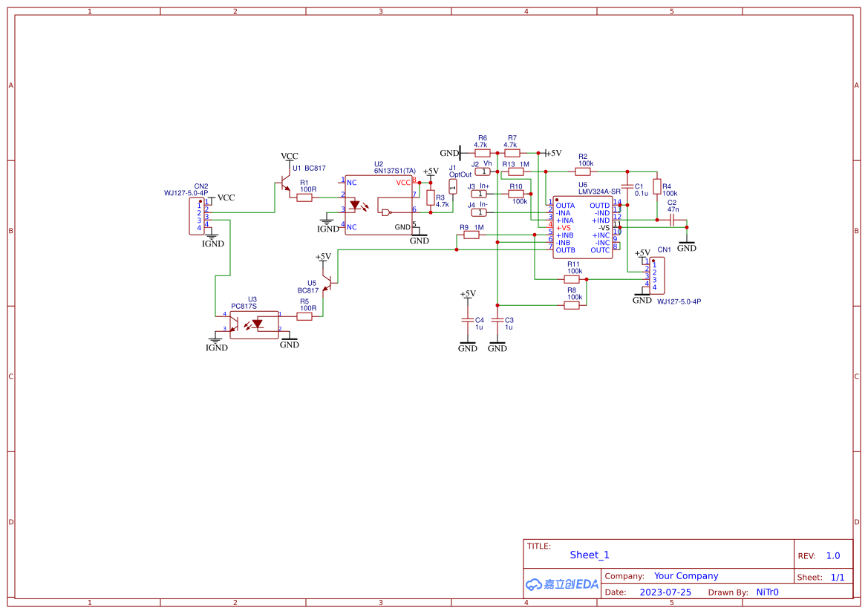This screenshot has width=868, height=614.
Task: Select the J2 Vh connector pin
Action: [481, 170]
